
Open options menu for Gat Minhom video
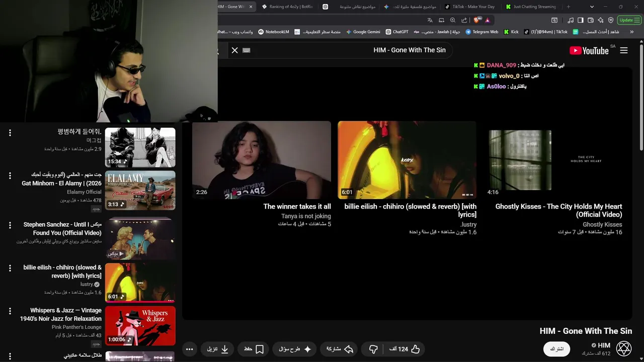[x=10, y=175]
